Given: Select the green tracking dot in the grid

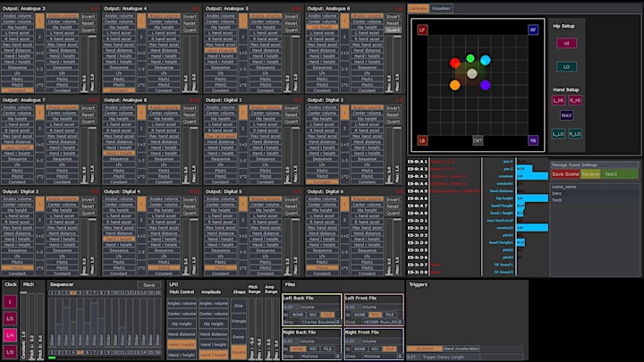Looking at the screenshot, I should click(x=470, y=58).
